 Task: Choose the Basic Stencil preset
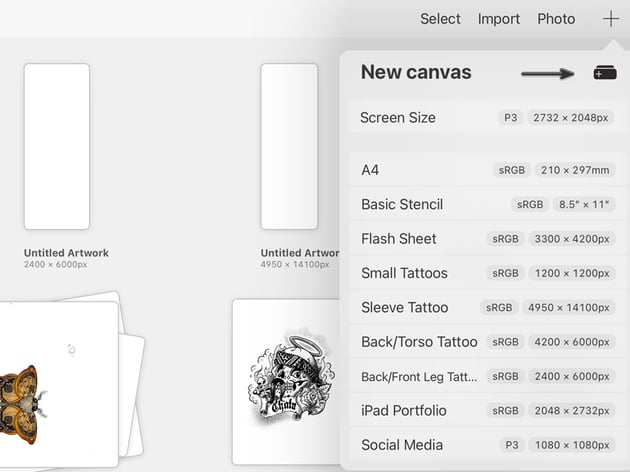pyautogui.click(x=487, y=204)
